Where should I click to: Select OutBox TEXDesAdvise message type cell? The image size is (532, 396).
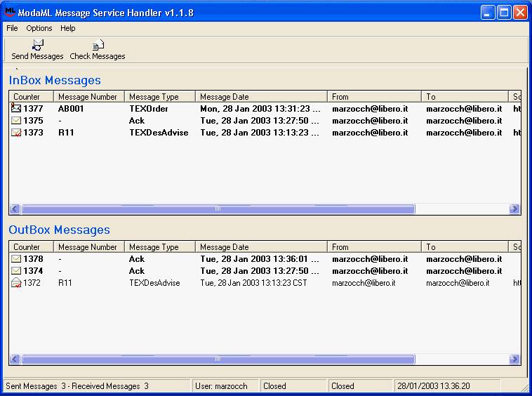click(x=154, y=283)
